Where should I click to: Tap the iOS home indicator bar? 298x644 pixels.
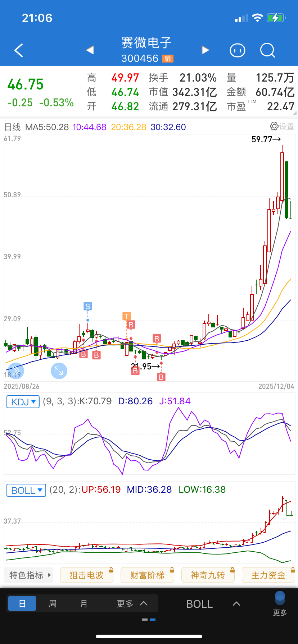pyautogui.click(x=149, y=636)
